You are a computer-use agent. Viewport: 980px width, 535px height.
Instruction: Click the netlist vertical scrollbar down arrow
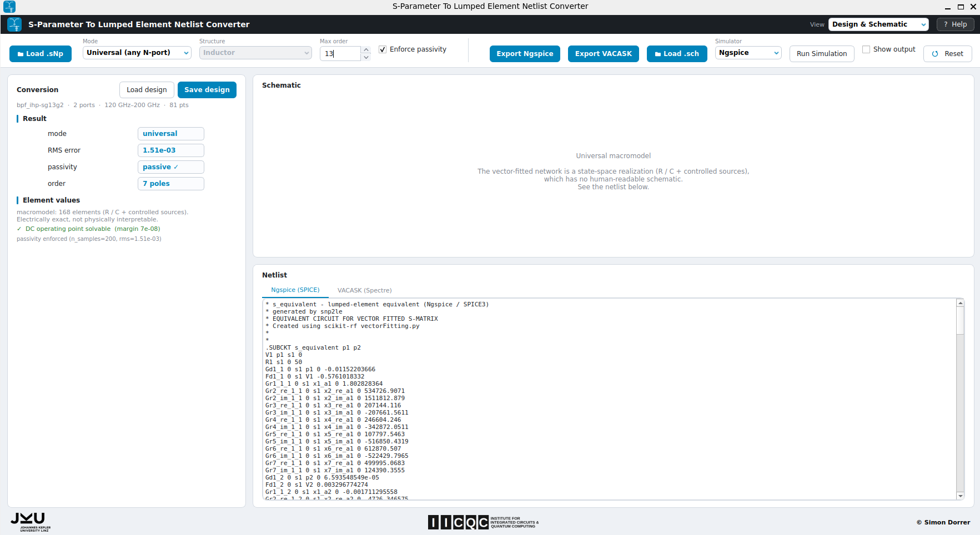coord(961,496)
